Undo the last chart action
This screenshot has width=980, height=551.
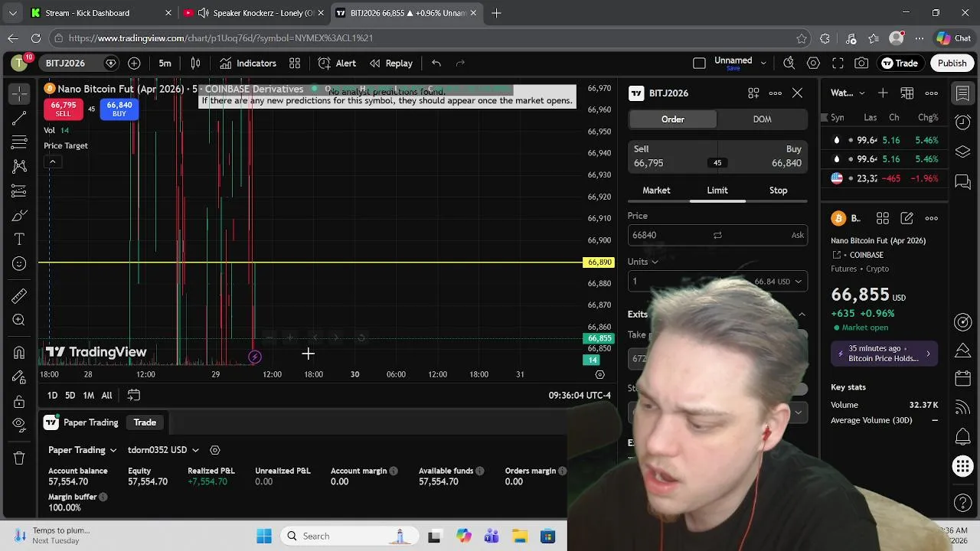436,64
